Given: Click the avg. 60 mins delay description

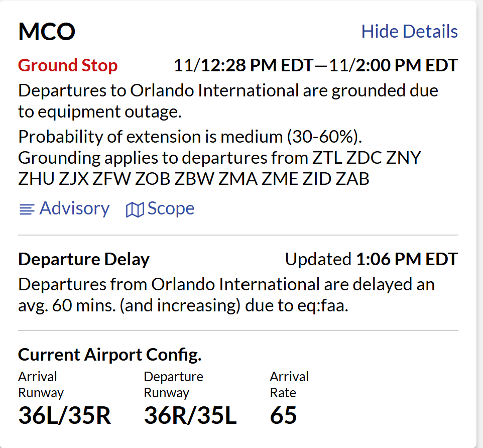Looking at the screenshot, I should point(183,306).
